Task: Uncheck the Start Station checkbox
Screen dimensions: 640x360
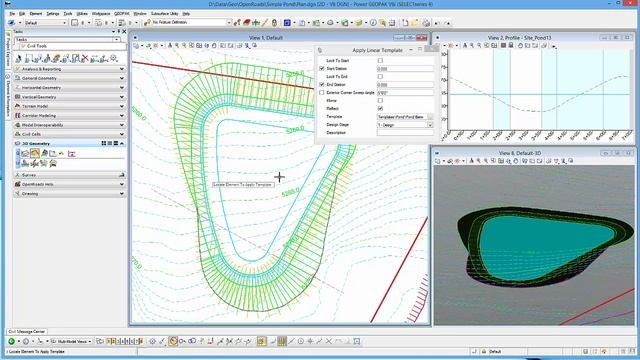Action: 322,69
